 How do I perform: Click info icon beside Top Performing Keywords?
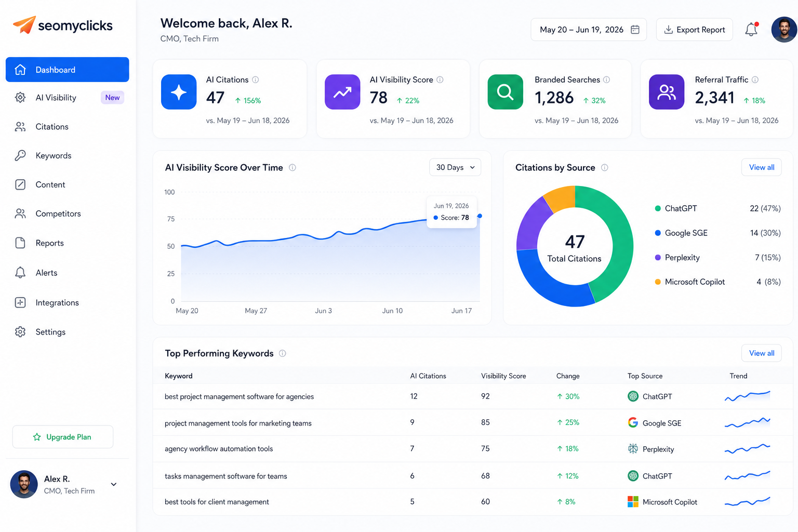(283, 353)
